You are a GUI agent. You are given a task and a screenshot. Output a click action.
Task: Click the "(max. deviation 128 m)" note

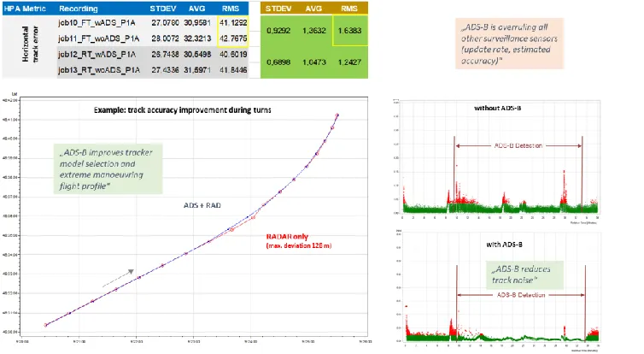point(299,246)
